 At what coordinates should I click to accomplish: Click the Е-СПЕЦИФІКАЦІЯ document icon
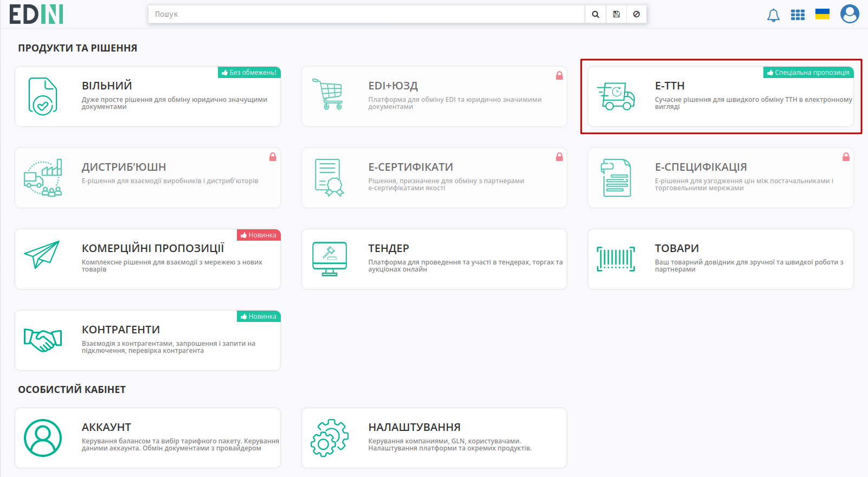(x=616, y=178)
